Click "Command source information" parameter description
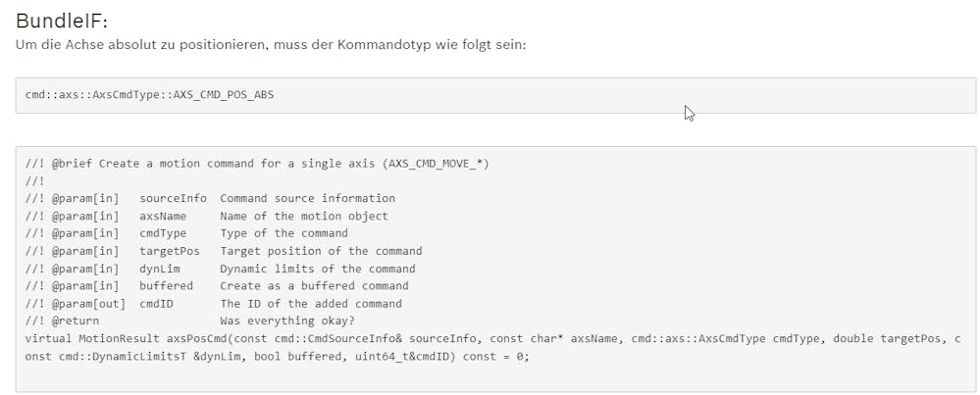980x395 pixels. point(307,198)
